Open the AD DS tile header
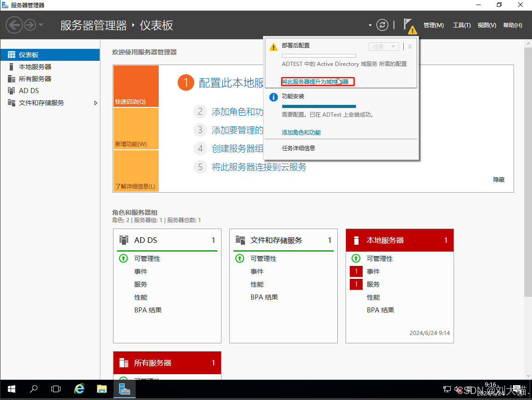 (167, 240)
